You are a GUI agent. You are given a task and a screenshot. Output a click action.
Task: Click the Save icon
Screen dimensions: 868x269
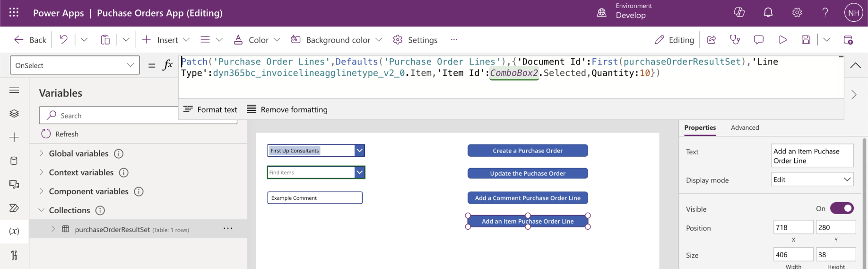click(x=806, y=40)
